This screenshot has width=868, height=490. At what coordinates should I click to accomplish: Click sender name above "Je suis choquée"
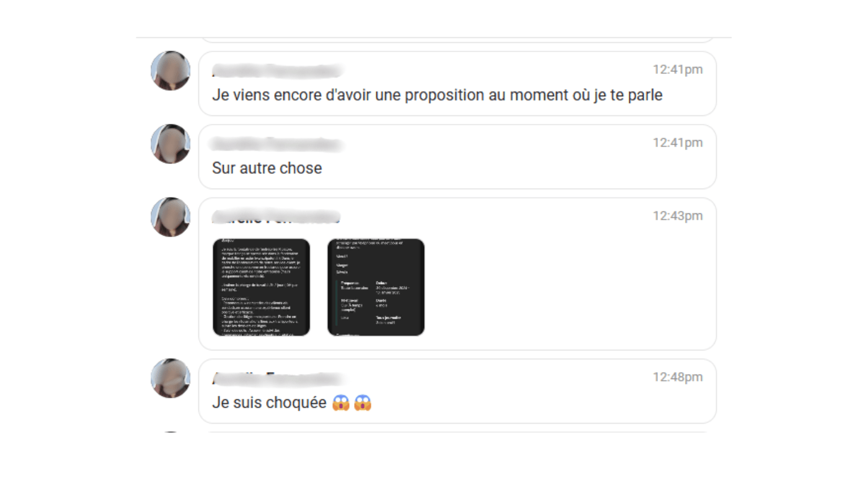(278, 378)
